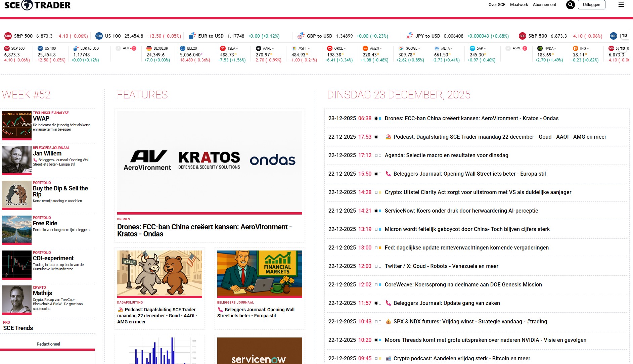Open the Podcast: Dagafsluiting title in the Features card
Image resolution: width=633 pixels, height=364 pixels.
pos(157,316)
